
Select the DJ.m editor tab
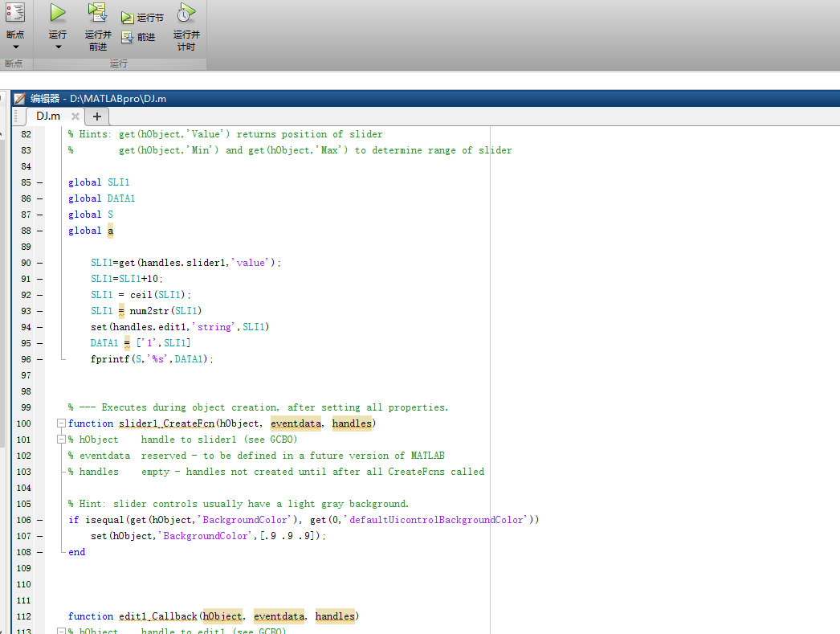(47, 116)
